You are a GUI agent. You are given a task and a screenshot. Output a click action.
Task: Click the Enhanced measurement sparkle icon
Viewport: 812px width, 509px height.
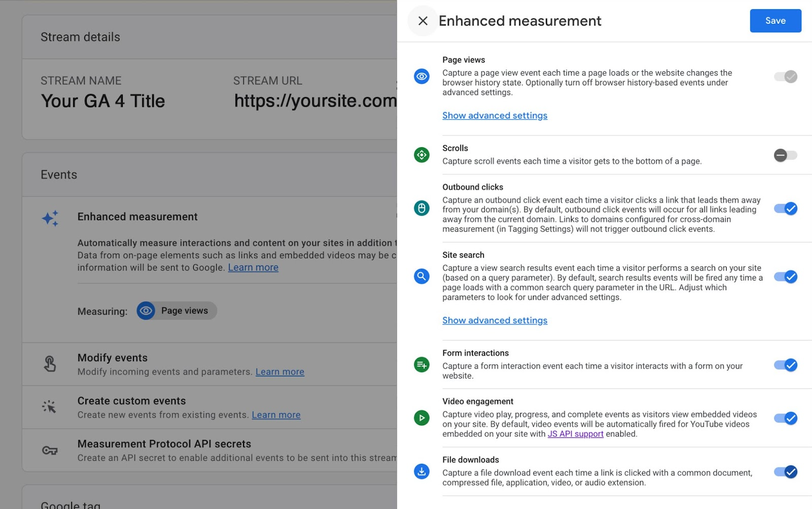tap(50, 218)
